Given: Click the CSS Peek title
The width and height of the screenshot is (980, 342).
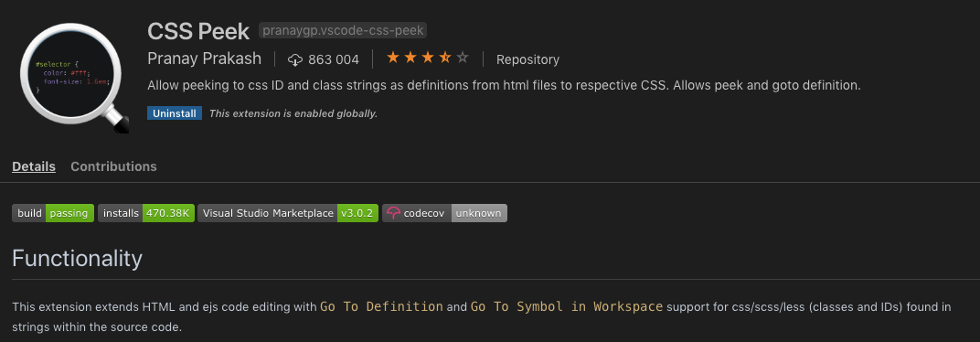Looking at the screenshot, I should pyautogui.click(x=198, y=31).
